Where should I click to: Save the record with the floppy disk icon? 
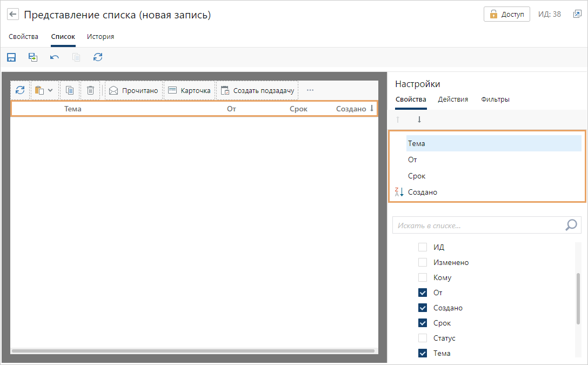[11, 57]
